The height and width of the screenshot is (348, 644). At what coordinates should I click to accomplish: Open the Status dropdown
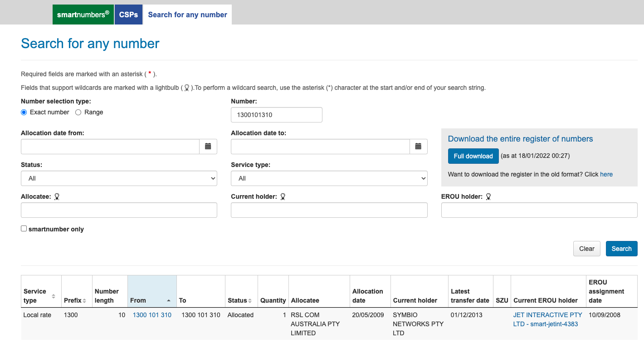tap(119, 178)
